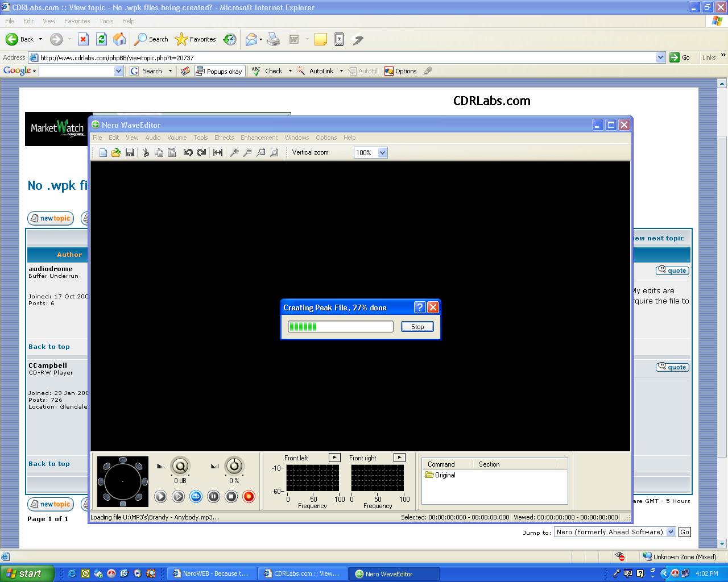The image size is (728, 582).
Task: Open the WaveEditor Effects menu
Action: 224,138
